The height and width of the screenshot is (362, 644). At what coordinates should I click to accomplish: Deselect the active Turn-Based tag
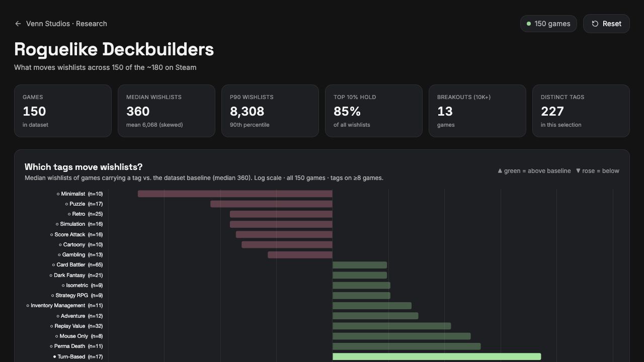coord(78,356)
